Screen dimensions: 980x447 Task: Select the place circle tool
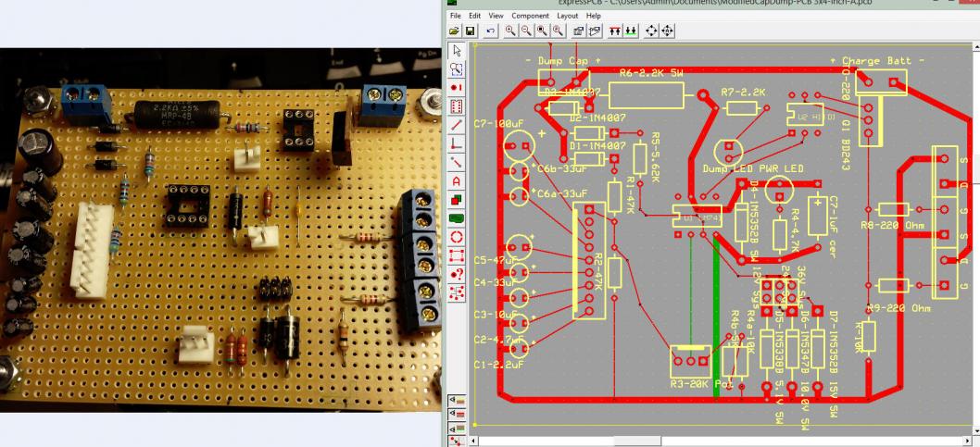(x=457, y=237)
